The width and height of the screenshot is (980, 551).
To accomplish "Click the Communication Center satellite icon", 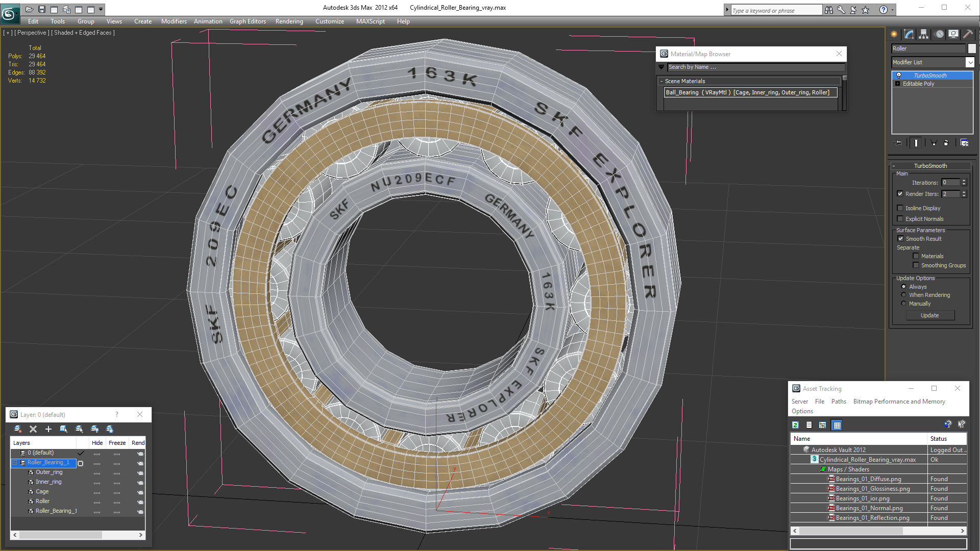I will coord(853,10).
